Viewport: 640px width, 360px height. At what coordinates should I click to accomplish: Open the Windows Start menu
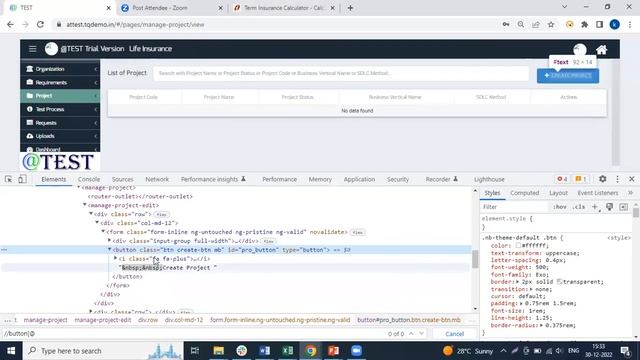(x=11, y=351)
